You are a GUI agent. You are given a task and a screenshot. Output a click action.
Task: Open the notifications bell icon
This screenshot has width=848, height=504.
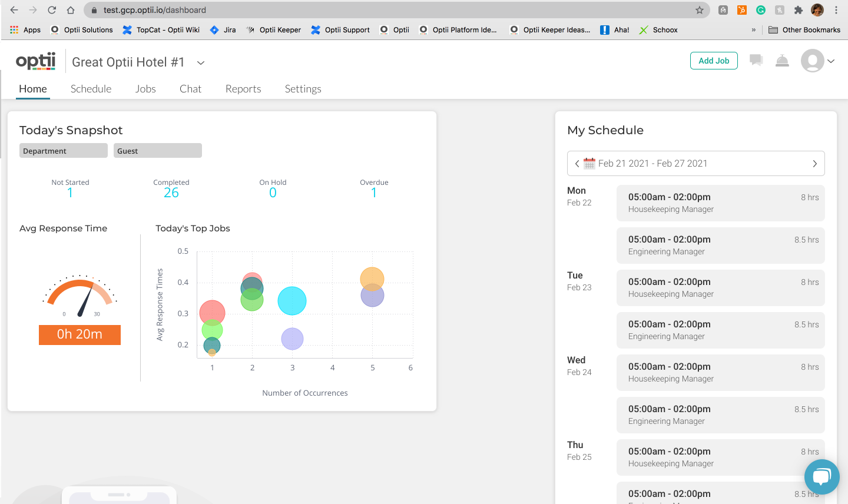[x=782, y=61]
